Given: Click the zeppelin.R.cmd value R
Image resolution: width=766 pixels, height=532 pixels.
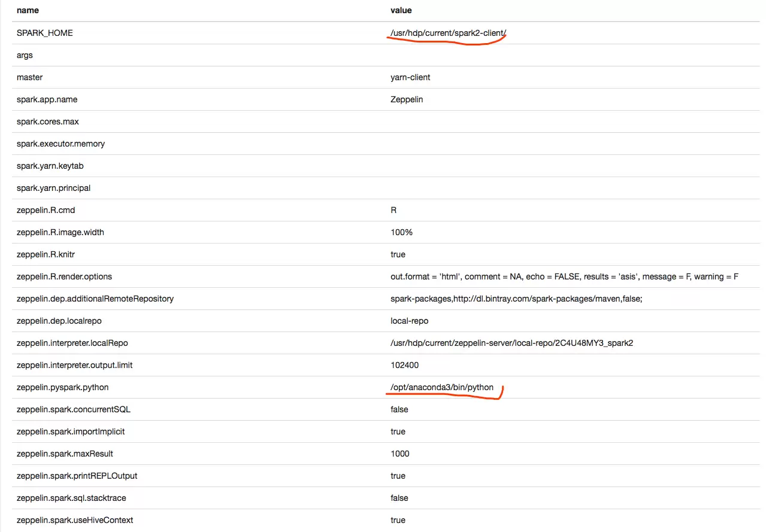Looking at the screenshot, I should point(393,210).
